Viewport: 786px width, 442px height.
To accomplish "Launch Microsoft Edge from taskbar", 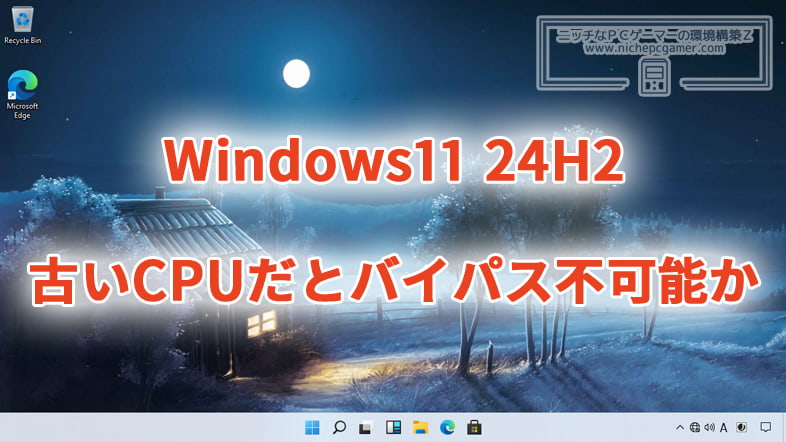I will point(447,427).
